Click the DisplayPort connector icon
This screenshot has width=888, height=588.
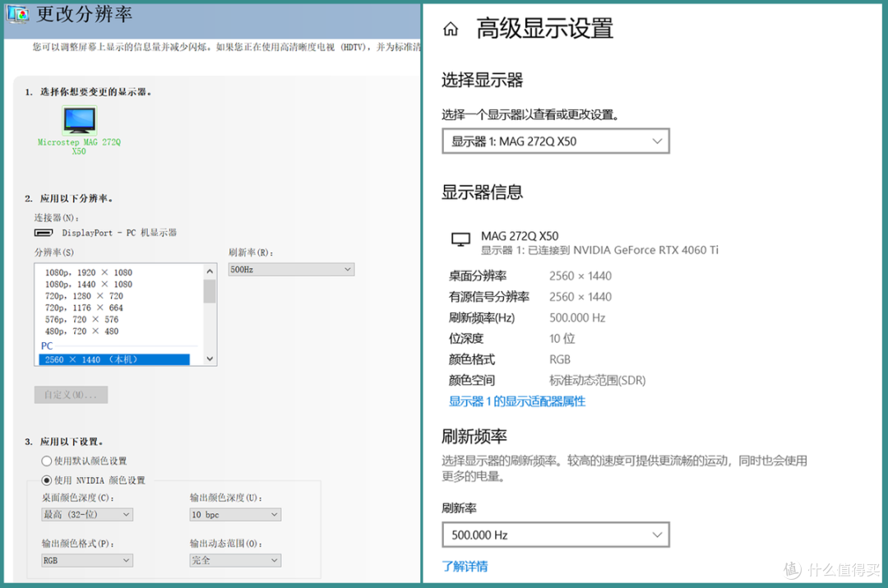[x=44, y=233]
